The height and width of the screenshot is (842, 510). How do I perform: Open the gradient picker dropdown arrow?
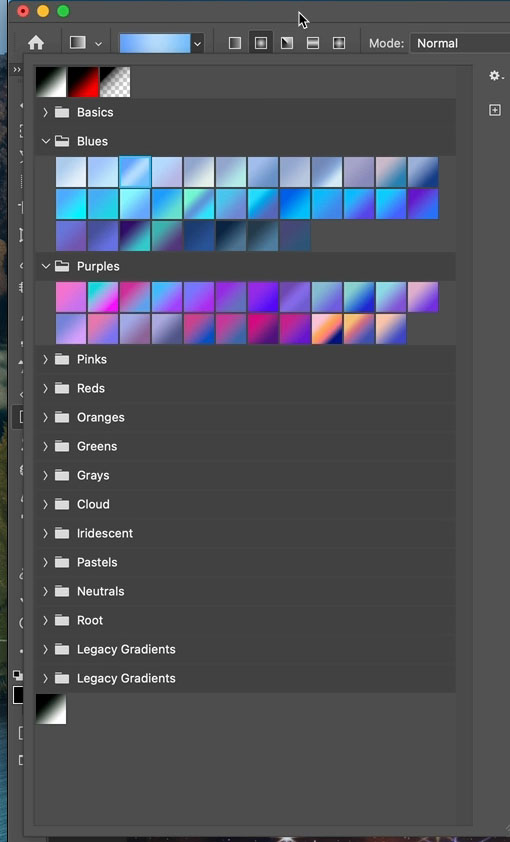197,43
